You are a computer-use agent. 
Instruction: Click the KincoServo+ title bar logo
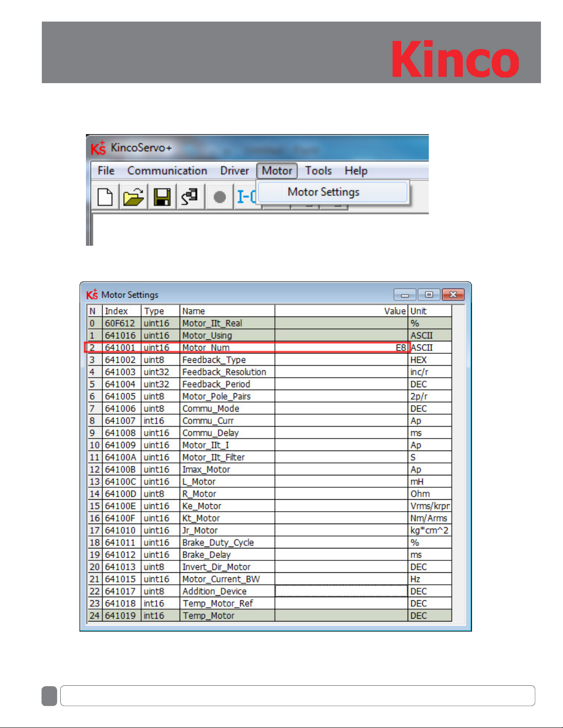pyautogui.click(x=98, y=148)
